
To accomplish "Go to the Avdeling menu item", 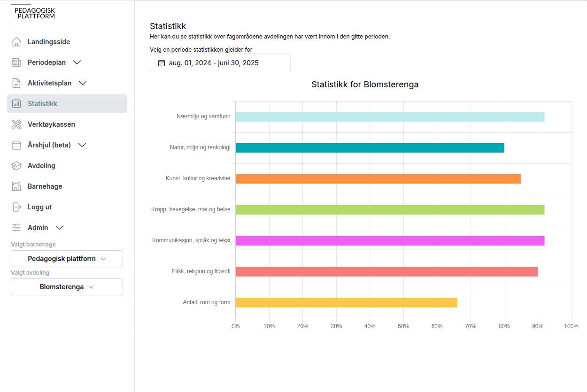I will point(41,166).
